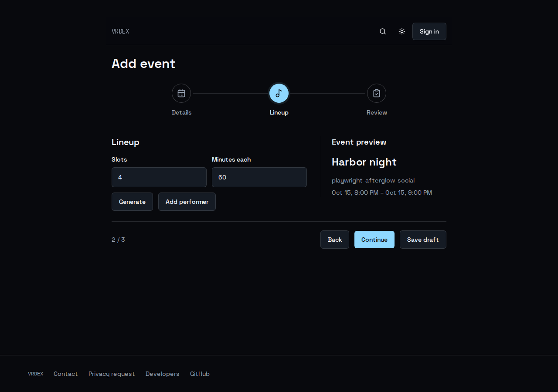Open the Developers footer link
This screenshot has width=558, height=392.
pos(163,374)
